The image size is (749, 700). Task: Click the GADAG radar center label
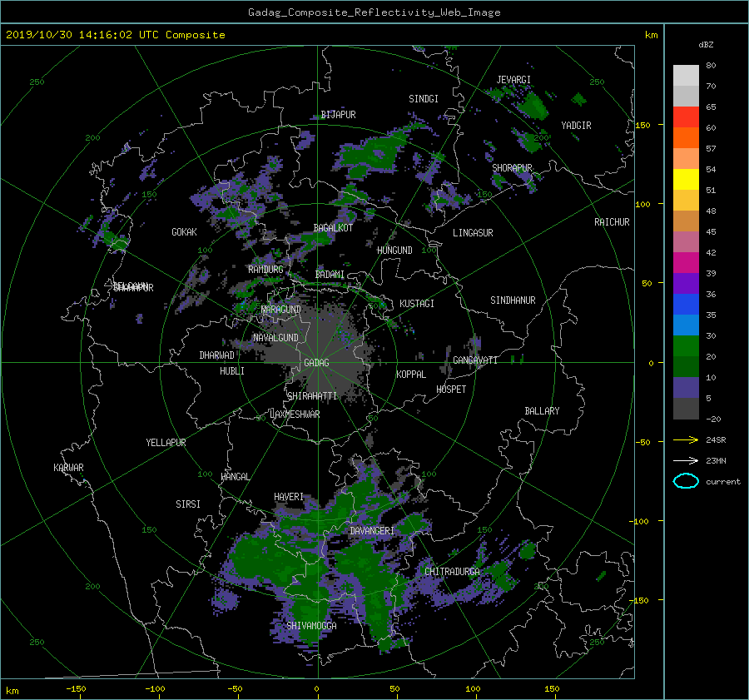pos(316,363)
